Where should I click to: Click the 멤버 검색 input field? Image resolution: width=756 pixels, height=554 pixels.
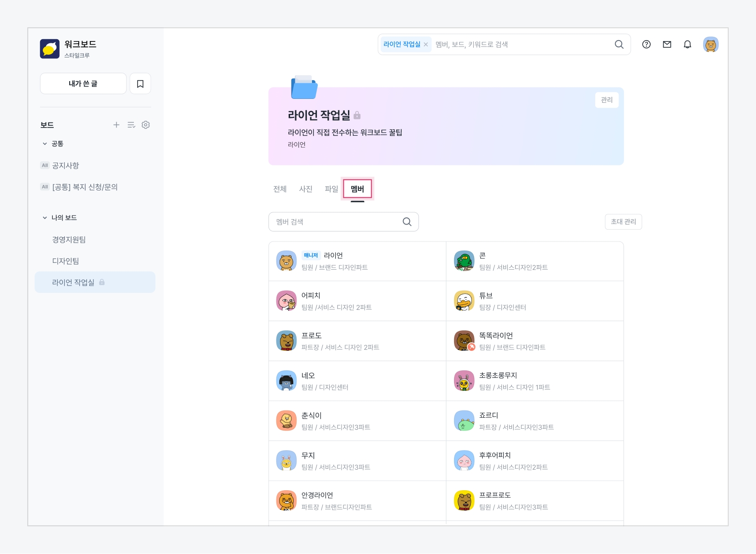(x=335, y=222)
